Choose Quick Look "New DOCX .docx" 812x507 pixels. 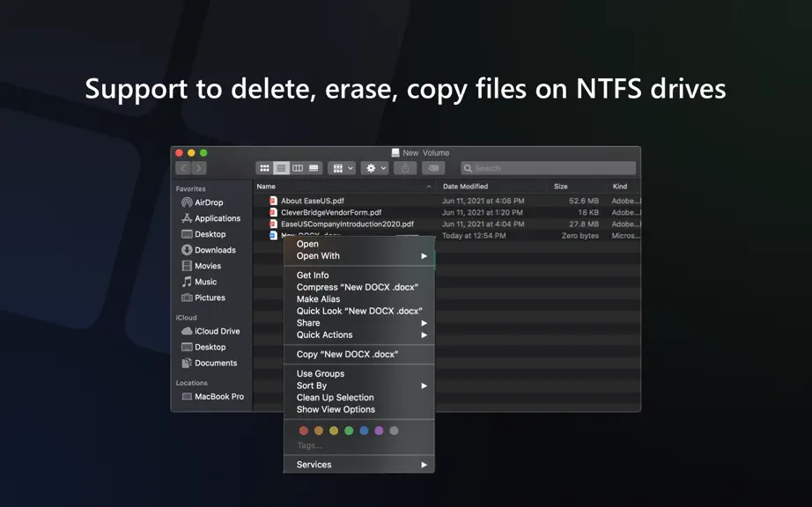pos(358,311)
